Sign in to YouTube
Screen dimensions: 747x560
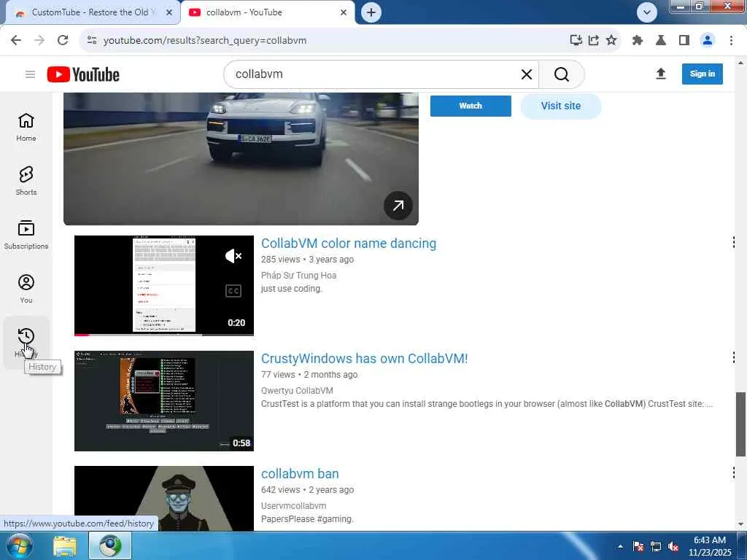click(703, 74)
